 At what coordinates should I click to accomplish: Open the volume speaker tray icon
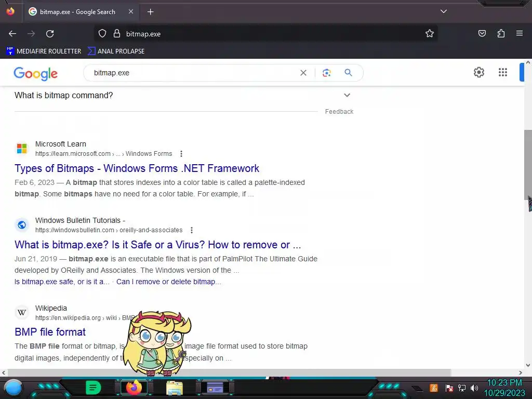pyautogui.click(x=474, y=388)
